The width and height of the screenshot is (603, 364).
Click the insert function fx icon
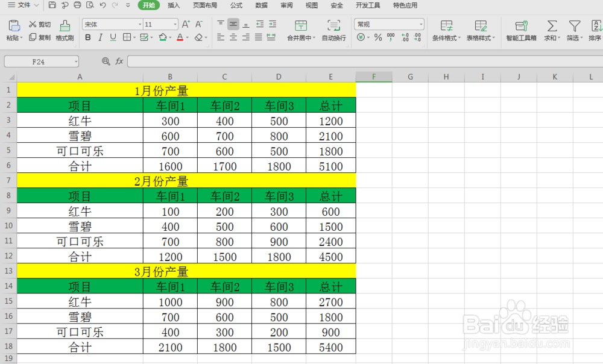click(x=119, y=61)
